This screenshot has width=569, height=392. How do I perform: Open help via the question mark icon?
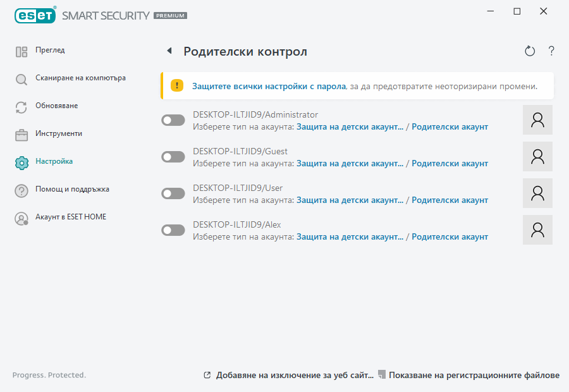(x=551, y=51)
